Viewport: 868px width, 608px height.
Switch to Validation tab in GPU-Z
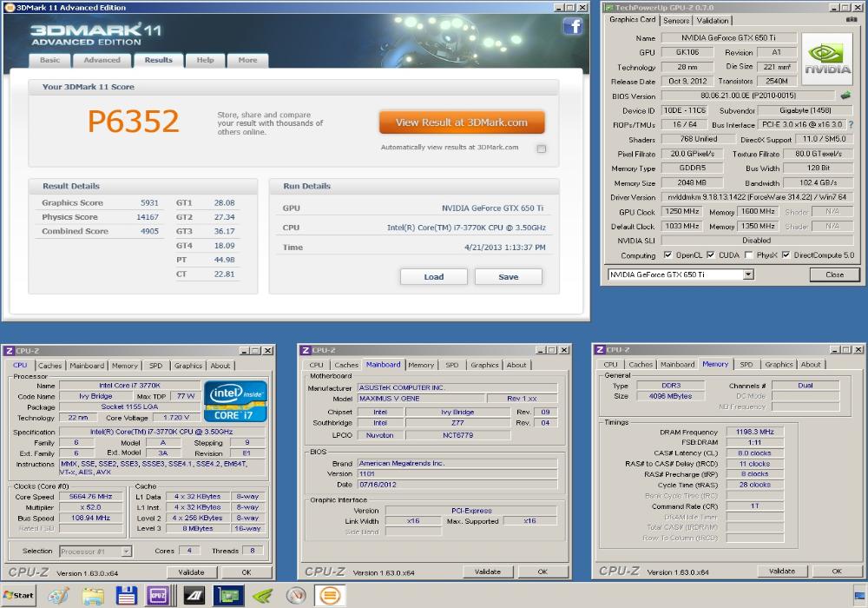(712, 21)
